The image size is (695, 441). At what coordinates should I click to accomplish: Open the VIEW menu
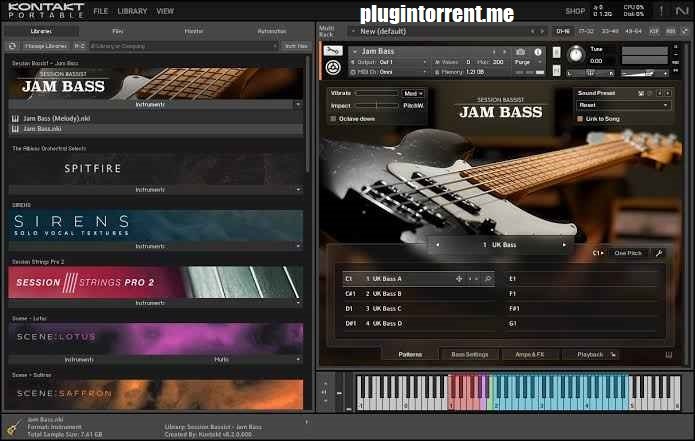point(165,11)
